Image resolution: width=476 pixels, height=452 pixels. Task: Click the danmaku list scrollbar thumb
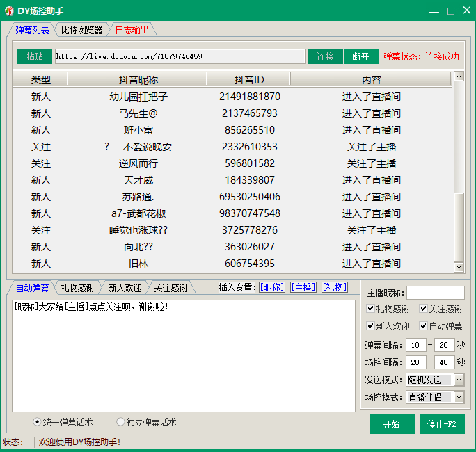(459, 227)
